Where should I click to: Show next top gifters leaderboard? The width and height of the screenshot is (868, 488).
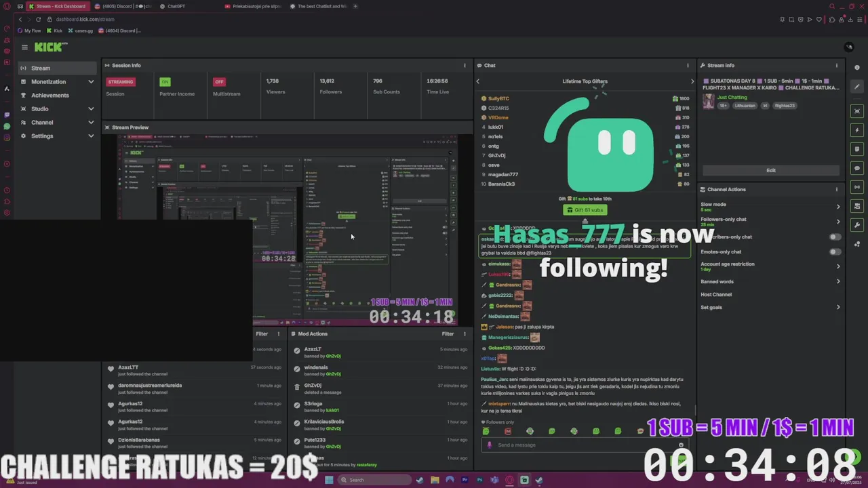point(692,81)
